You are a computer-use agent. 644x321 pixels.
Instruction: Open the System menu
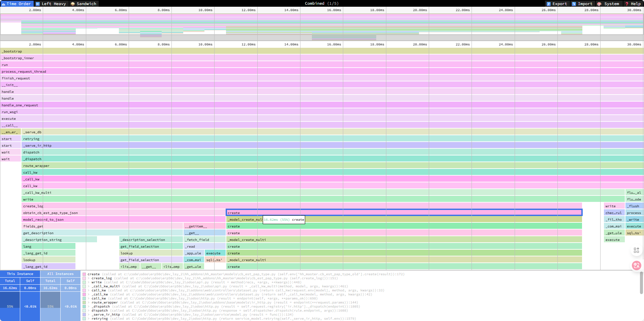point(610,4)
